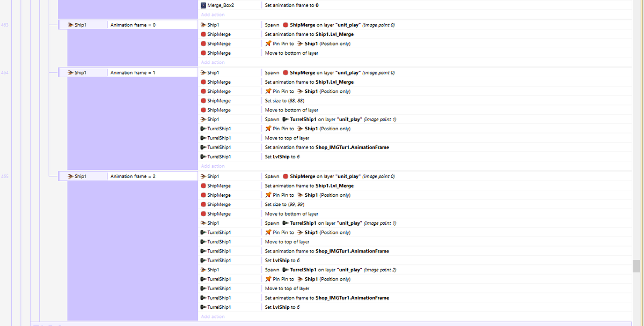Select condition 'Animation frame = 0'

click(x=133, y=25)
